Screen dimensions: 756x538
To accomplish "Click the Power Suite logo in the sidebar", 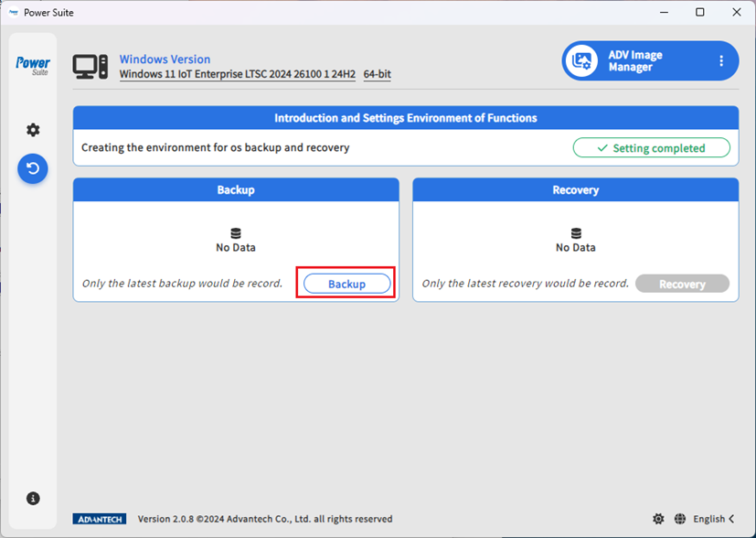I will (x=33, y=65).
